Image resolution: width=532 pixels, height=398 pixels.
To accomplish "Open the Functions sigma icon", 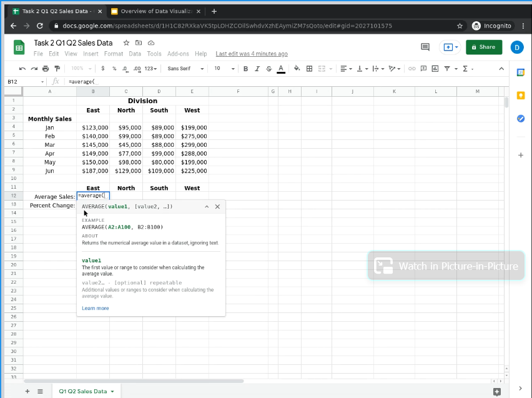I will tap(465, 69).
